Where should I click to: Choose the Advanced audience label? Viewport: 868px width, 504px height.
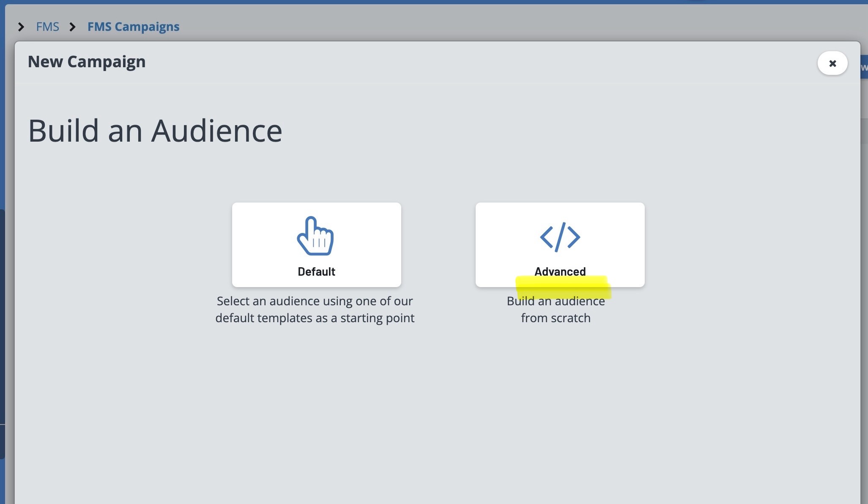(x=560, y=271)
